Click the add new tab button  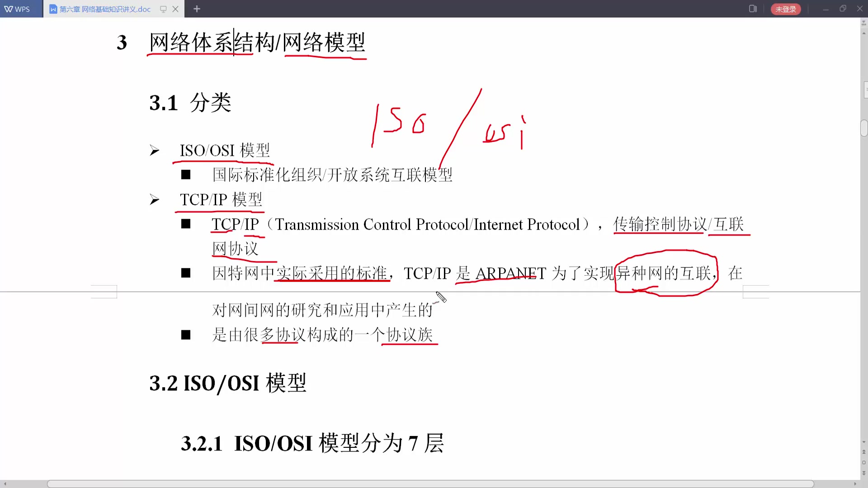[x=196, y=8]
